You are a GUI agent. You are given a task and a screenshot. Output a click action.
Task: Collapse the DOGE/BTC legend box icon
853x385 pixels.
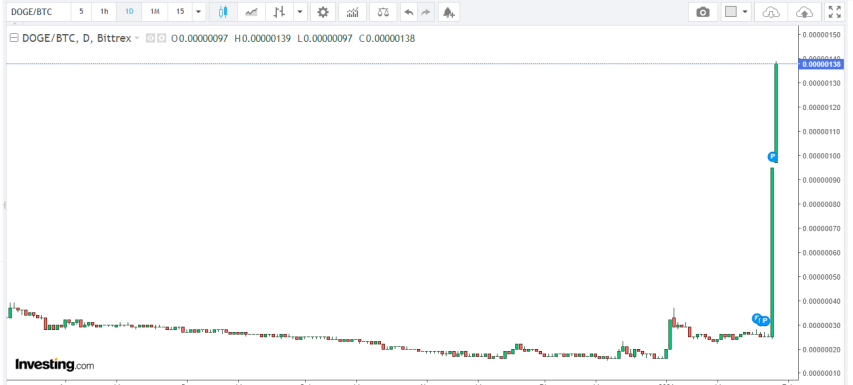tap(15, 39)
